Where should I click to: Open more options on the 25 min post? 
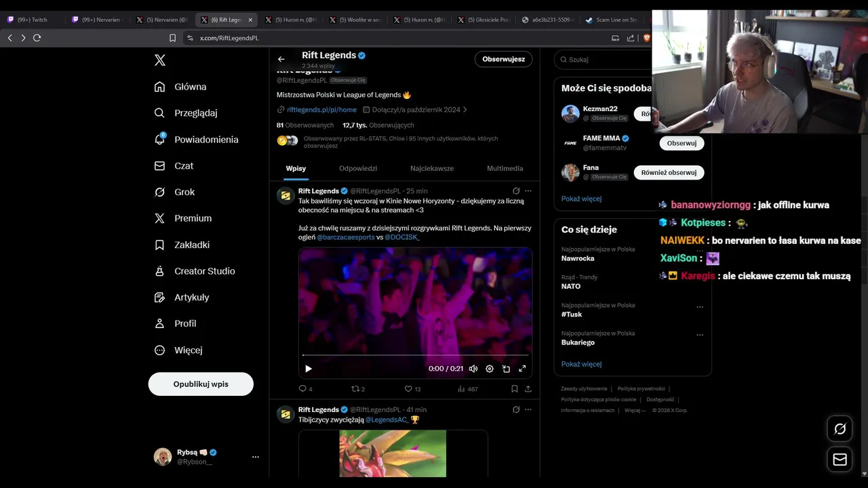pyautogui.click(x=528, y=191)
